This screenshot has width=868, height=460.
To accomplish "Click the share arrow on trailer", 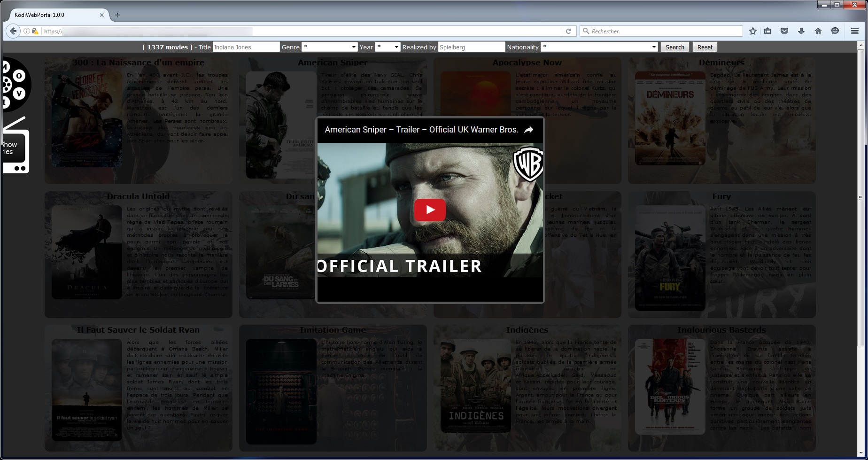I will [528, 130].
